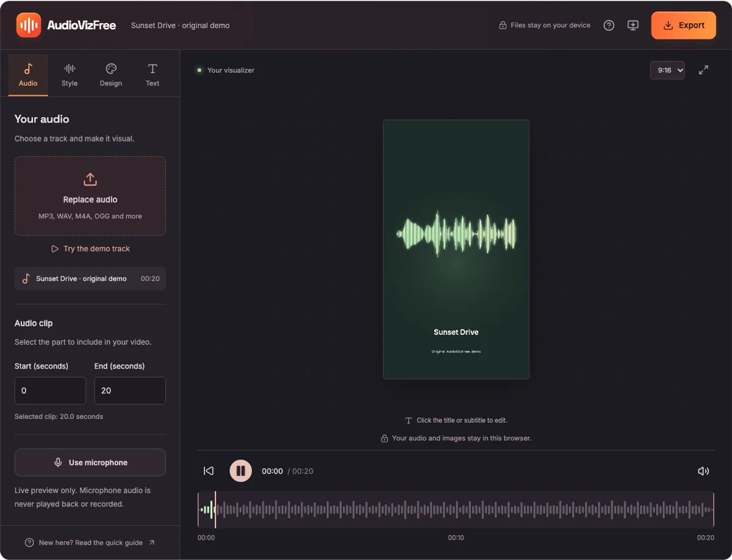The width and height of the screenshot is (732, 560).
Task: Click the lock icon beside Files stay on your device
Action: (503, 26)
